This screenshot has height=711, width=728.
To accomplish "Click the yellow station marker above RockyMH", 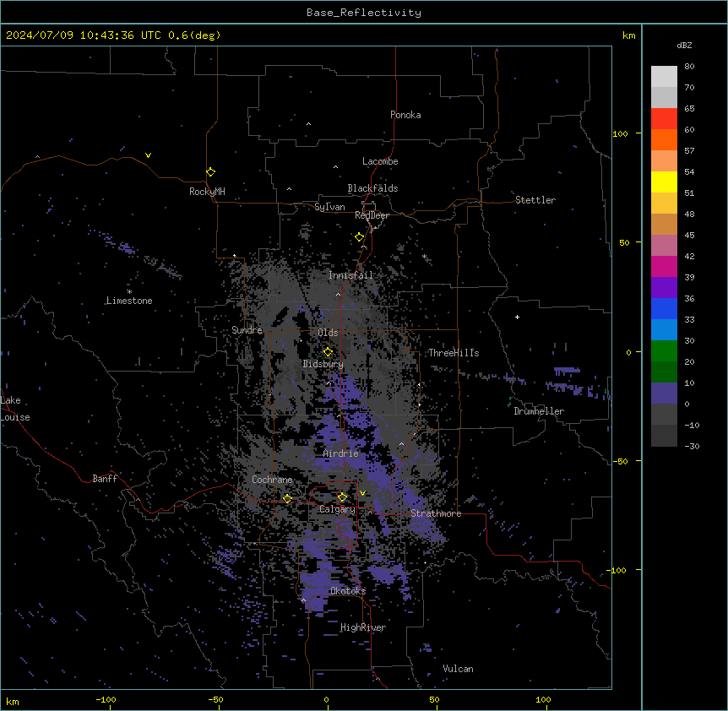I will (x=210, y=171).
